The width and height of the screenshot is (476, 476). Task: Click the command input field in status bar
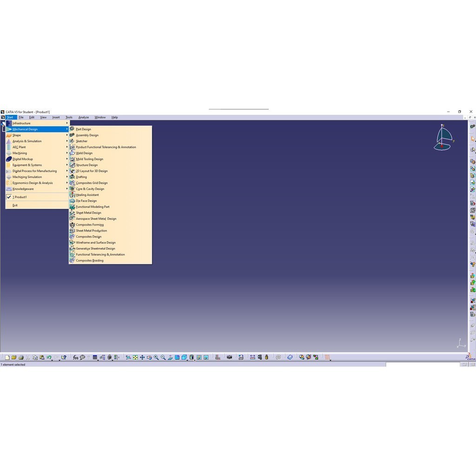423,364
